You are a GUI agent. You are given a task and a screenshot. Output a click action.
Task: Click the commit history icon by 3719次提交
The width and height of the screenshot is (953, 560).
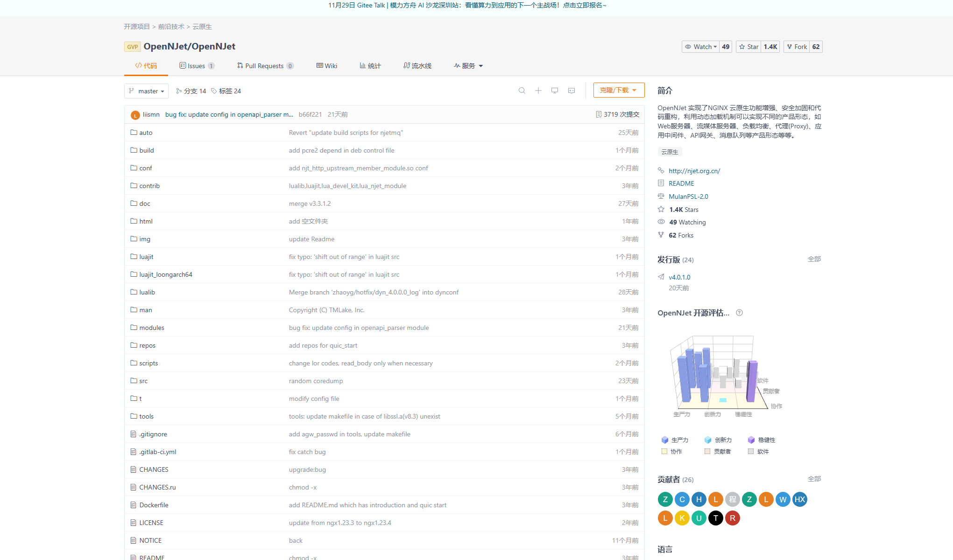(x=599, y=114)
